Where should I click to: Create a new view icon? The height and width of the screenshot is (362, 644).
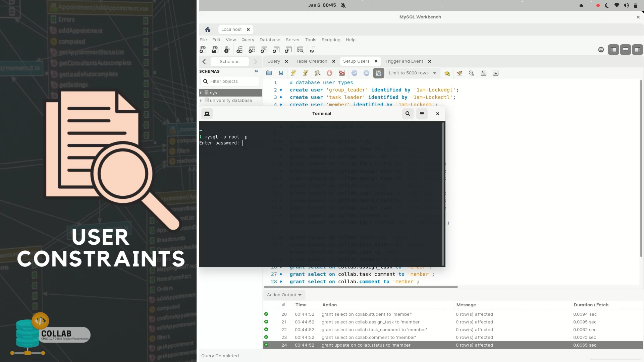point(264,50)
